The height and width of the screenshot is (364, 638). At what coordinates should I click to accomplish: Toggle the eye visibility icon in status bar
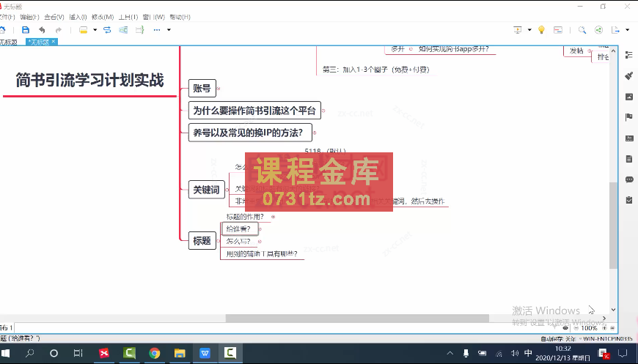coord(565,328)
